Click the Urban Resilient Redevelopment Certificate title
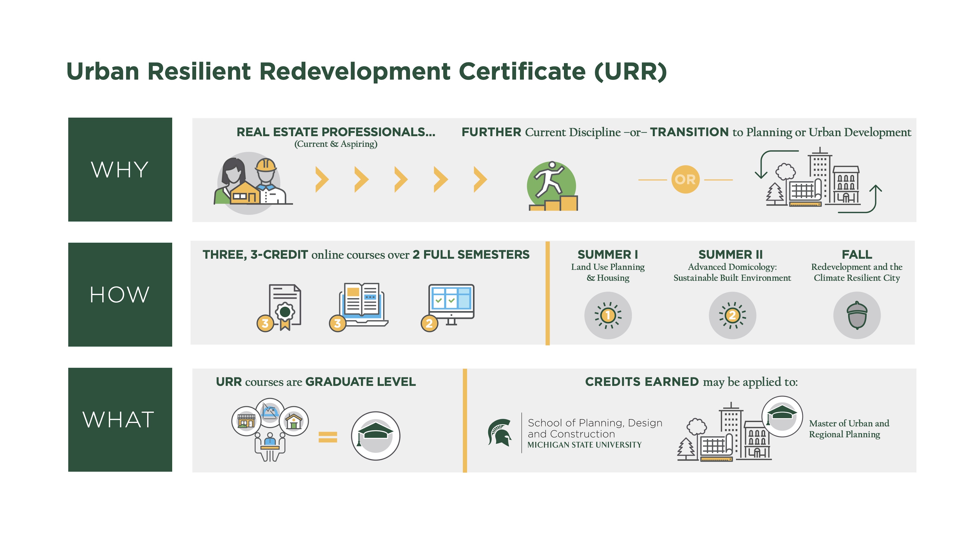The width and height of the screenshot is (980, 555). [x=366, y=71]
